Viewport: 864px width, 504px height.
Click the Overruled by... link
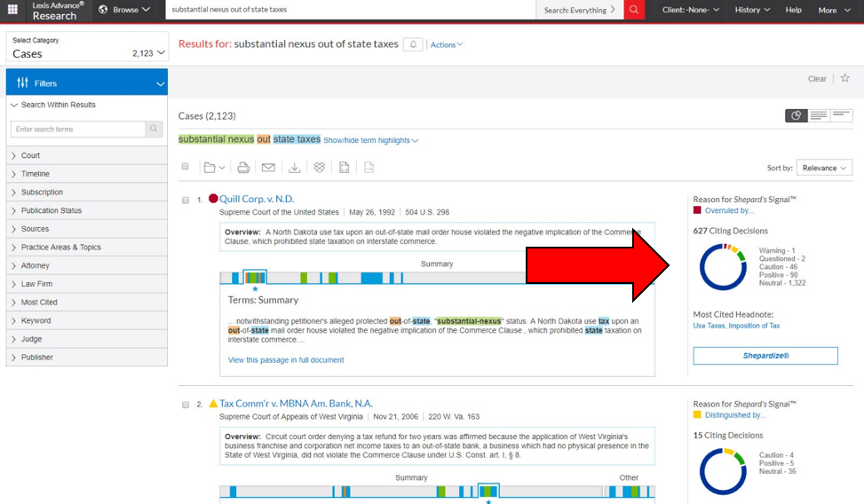pyautogui.click(x=729, y=210)
